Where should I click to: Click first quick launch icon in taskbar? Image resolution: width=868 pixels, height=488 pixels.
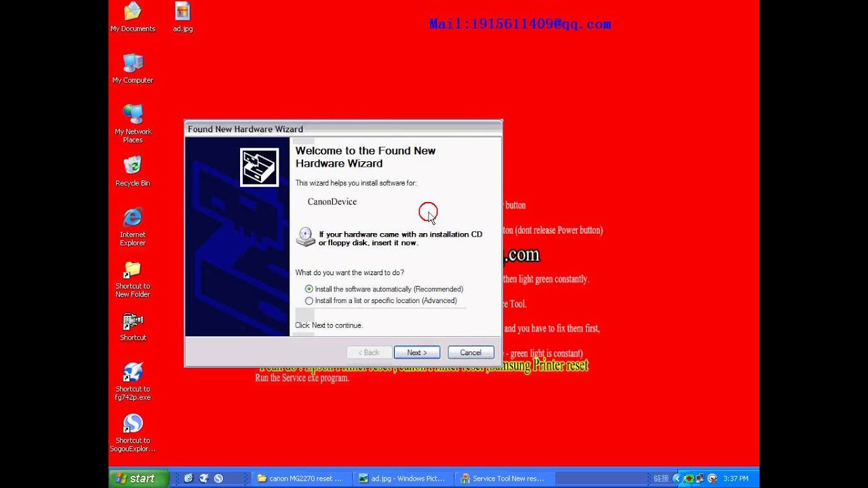pyautogui.click(x=189, y=479)
